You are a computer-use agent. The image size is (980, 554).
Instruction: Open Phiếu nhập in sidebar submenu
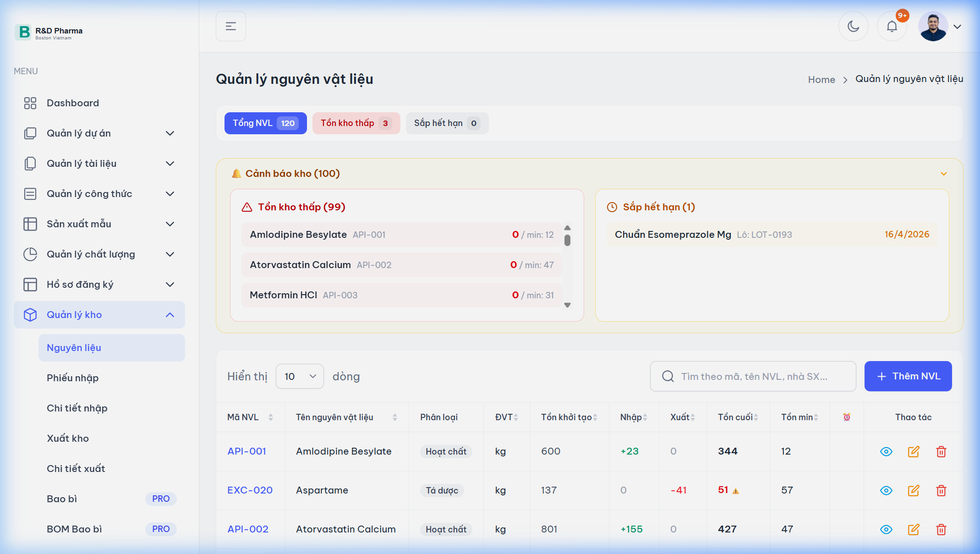[x=73, y=378]
